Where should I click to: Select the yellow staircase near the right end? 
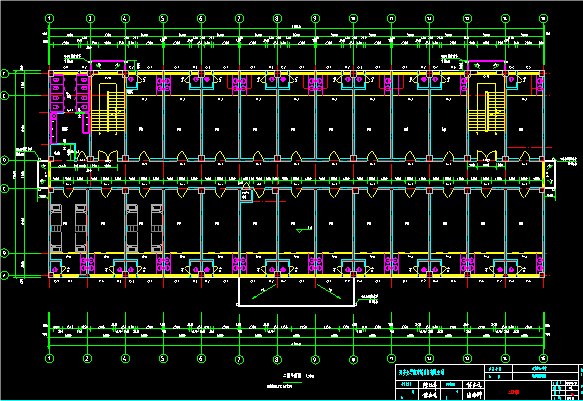pyautogui.click(x=486, y=108)
